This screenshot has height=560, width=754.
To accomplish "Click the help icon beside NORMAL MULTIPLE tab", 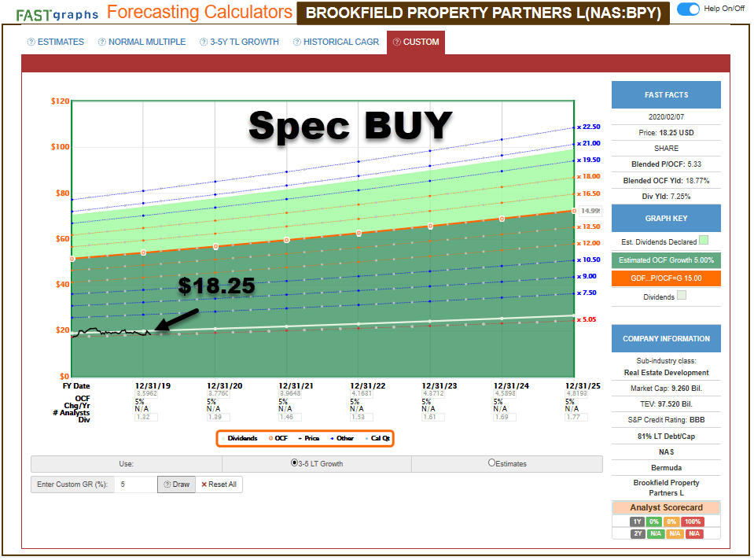I will coord(102,42).
